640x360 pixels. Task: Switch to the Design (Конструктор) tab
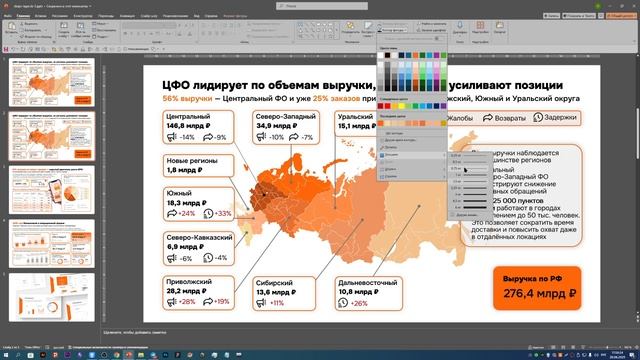83,16
